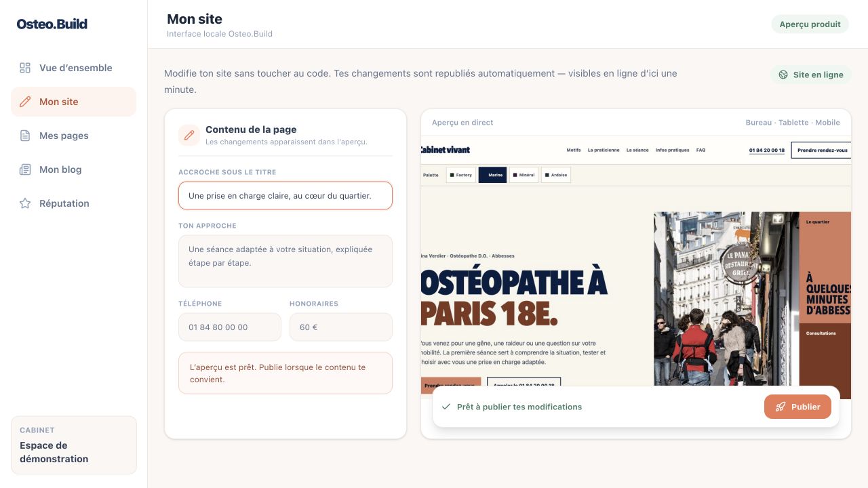Image resolution: width=868 pixels, height=488 pixels.
Task: Click the Mon site page title
Action: 195,19
